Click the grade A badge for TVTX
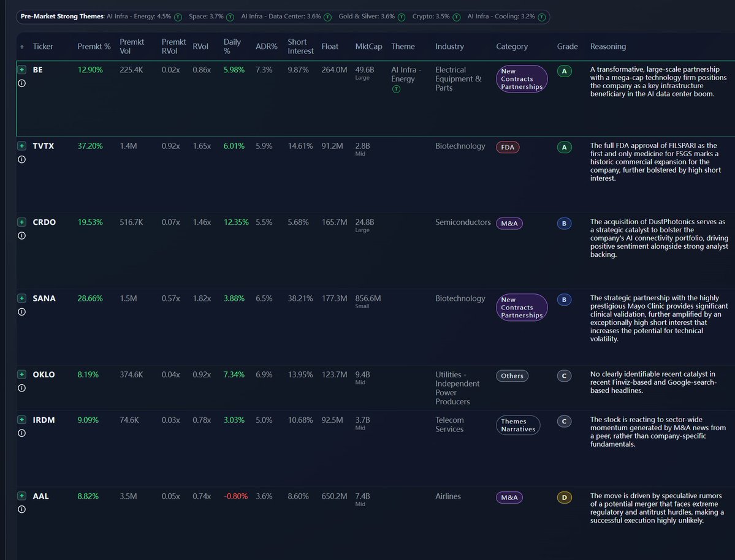The image size is (735, 560). pyautogui.click(x=565, y=147)
